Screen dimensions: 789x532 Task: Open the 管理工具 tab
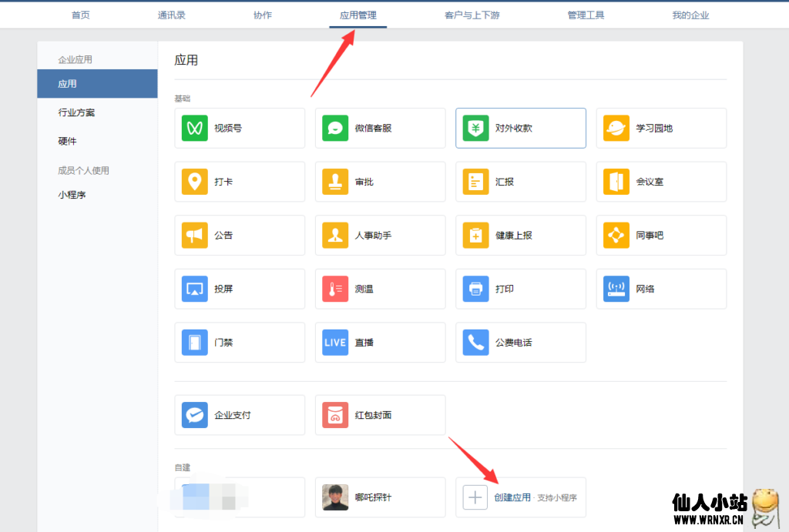(586, 15)
